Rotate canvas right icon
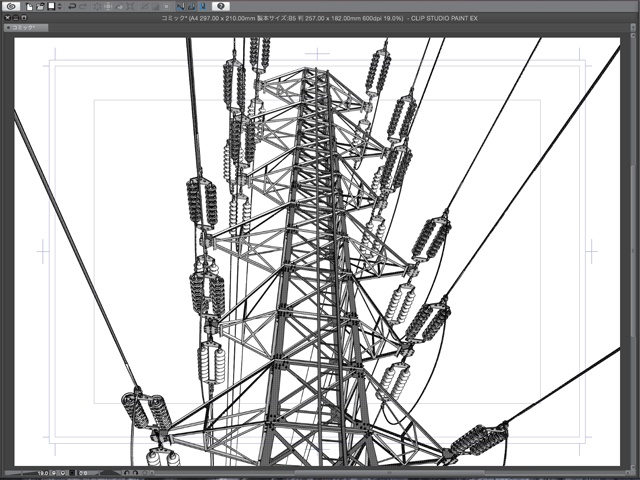 pyautogui.click(x=136, y=473)
